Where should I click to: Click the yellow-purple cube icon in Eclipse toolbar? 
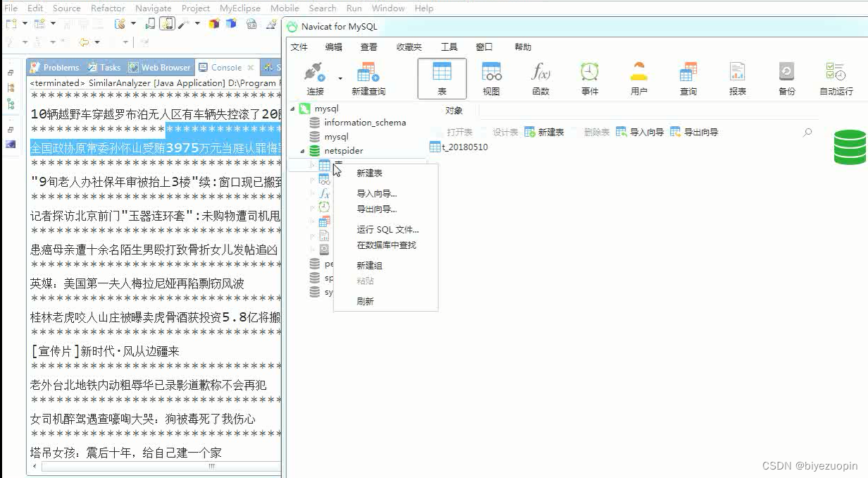(x=214, y=23)
